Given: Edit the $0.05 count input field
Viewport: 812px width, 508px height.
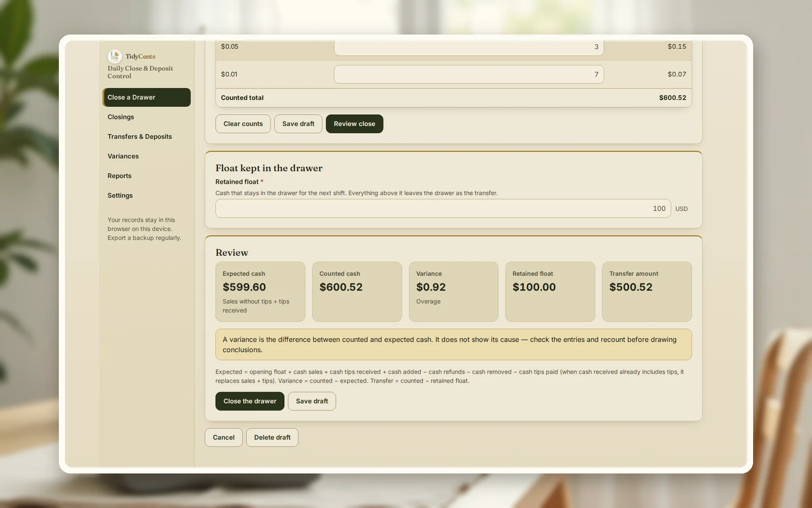Looking at the screenshot, I should 469,47.
